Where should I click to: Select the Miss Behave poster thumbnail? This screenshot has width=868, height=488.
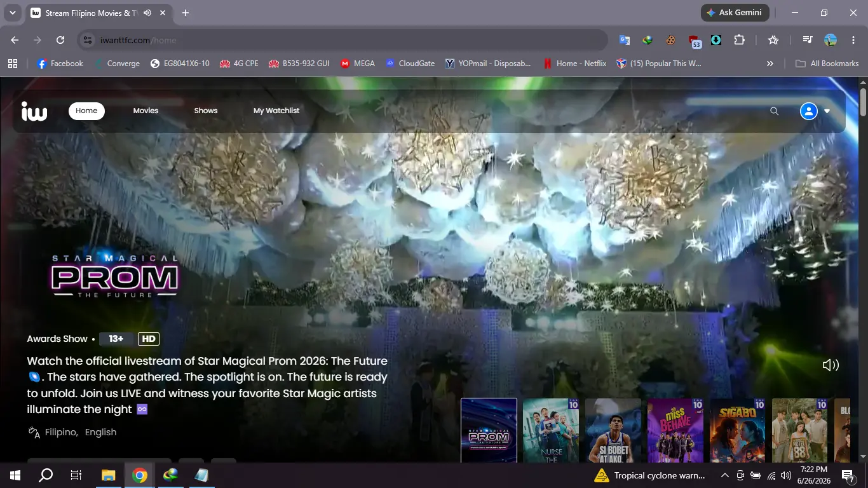[675, 430]
